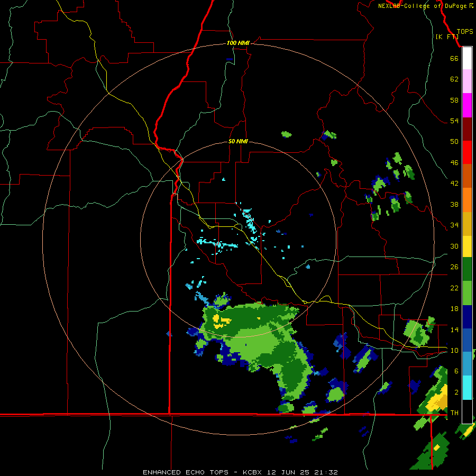Click the '50 NMI' range ring label

[238, 141]
